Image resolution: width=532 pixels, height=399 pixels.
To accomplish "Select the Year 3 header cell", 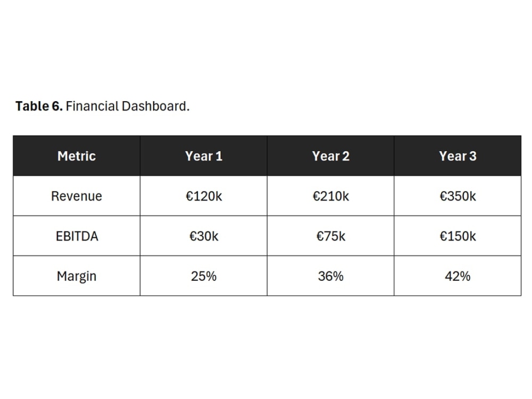I will tap(458, 156).
